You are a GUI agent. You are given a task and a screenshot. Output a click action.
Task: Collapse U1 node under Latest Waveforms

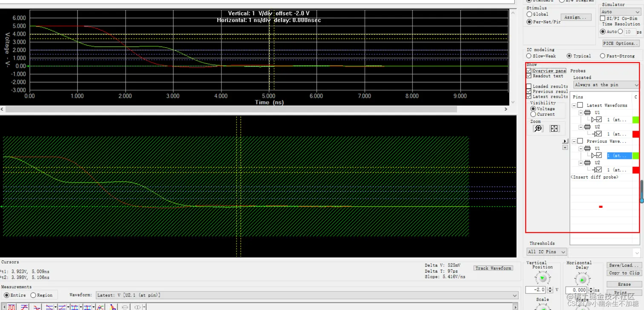pos(581,113)
